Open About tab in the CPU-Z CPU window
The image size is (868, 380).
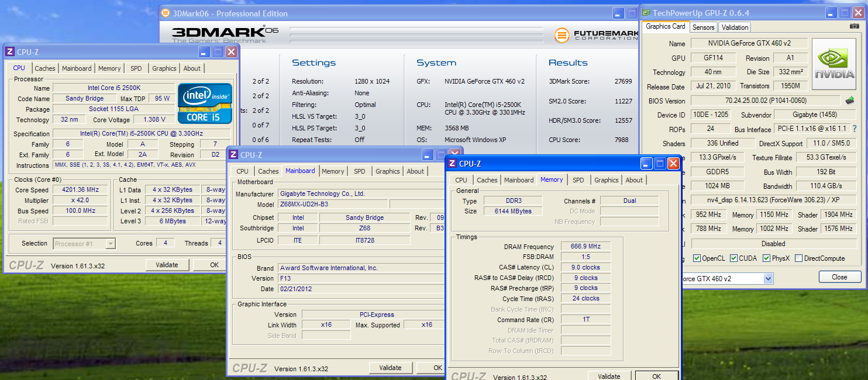(192, 68)
